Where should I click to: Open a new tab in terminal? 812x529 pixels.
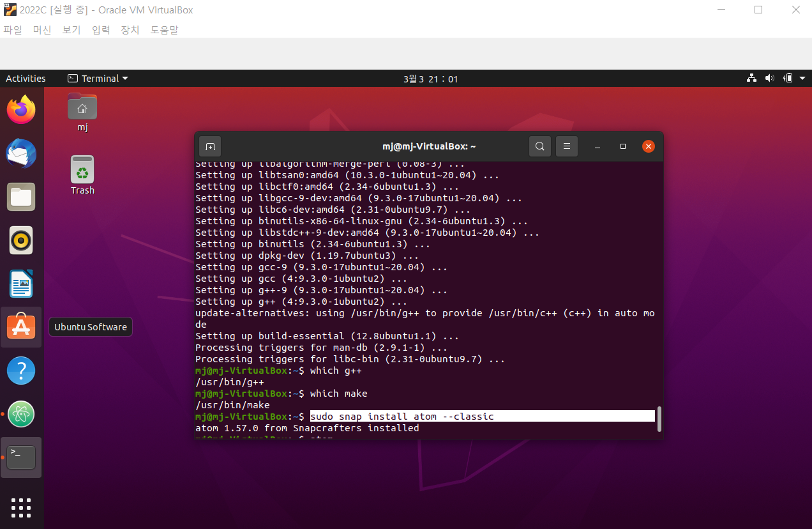coord(210,146)
